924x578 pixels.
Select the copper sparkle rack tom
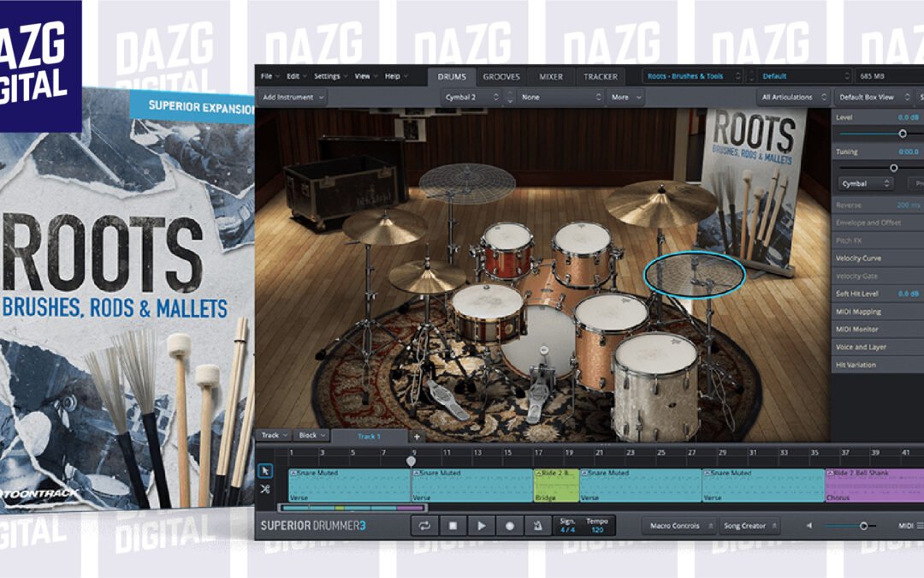pos(583,253)
